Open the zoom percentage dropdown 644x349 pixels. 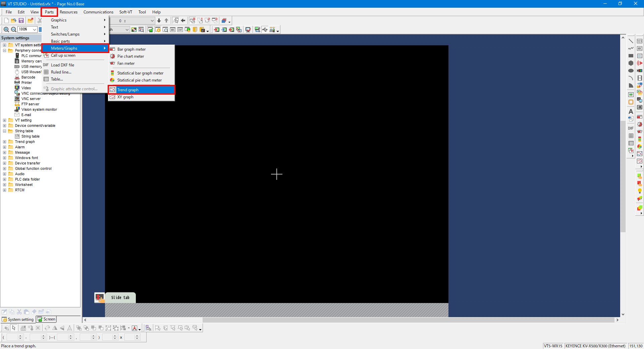click(34, 30)
